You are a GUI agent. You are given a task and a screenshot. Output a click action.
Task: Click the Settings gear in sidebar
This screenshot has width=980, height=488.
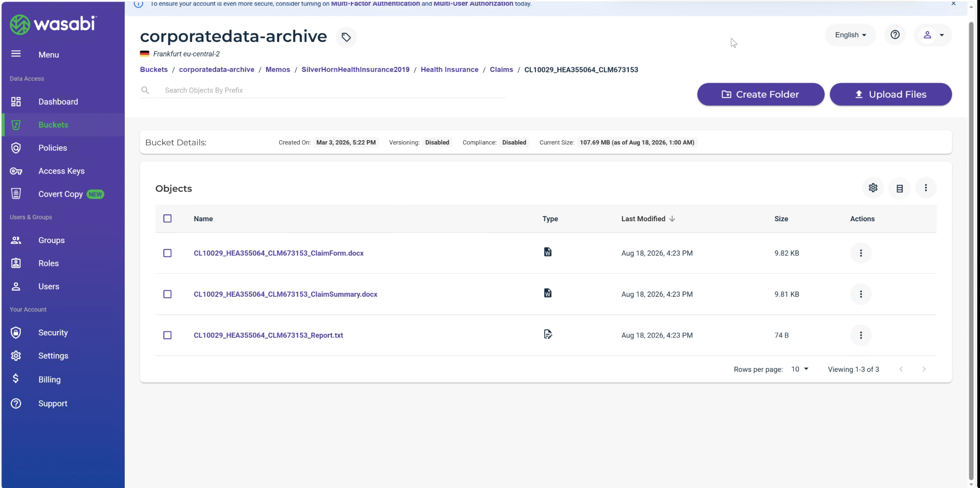coord(16,355)
